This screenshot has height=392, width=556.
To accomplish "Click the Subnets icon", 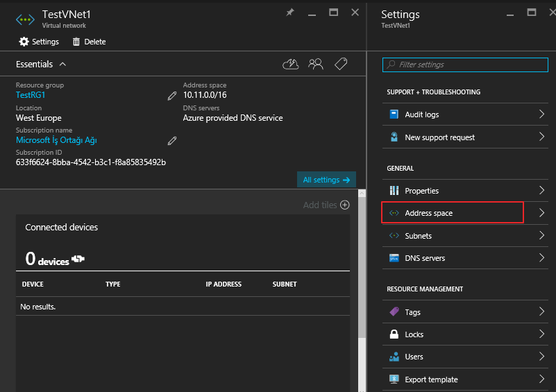I will (x=394, y=236).
